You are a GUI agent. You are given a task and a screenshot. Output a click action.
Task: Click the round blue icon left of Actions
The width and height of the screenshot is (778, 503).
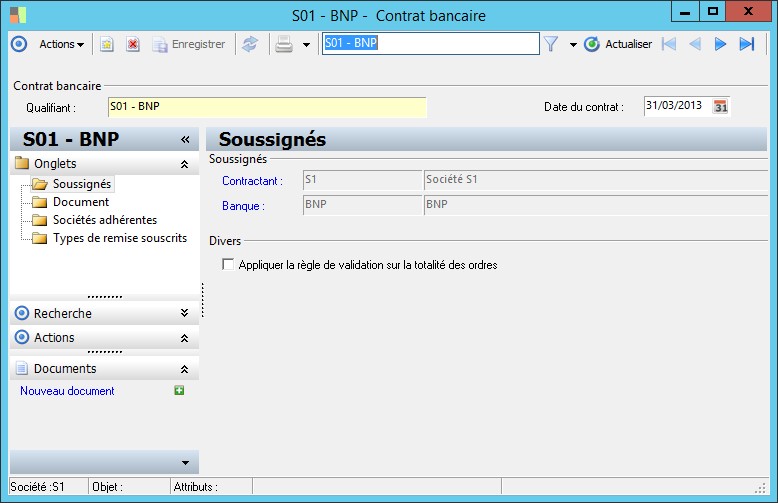19,44
